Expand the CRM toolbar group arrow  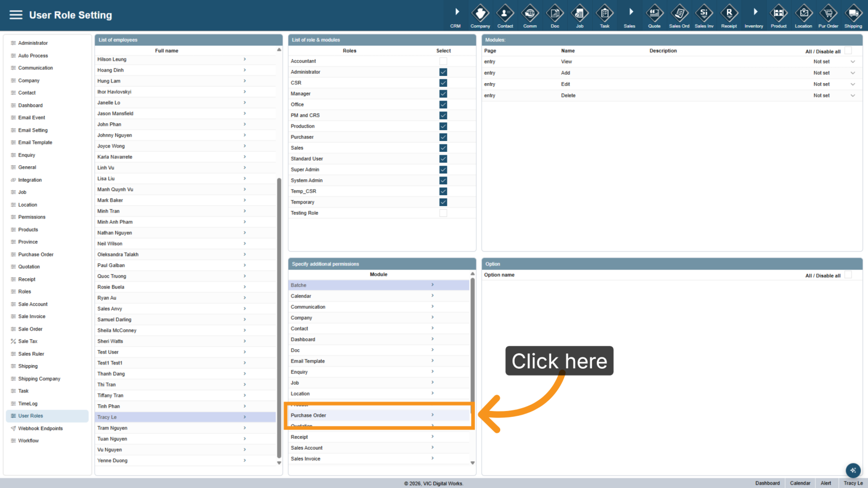pos(457,12)
